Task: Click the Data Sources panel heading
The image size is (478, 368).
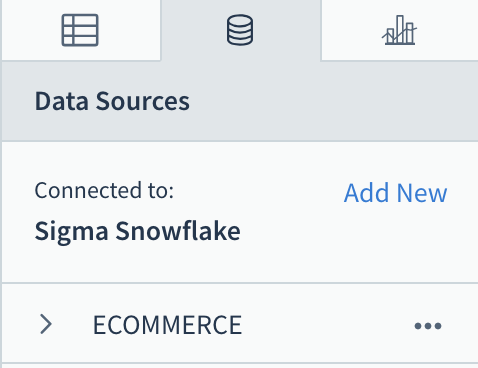Action: (112, 101)
